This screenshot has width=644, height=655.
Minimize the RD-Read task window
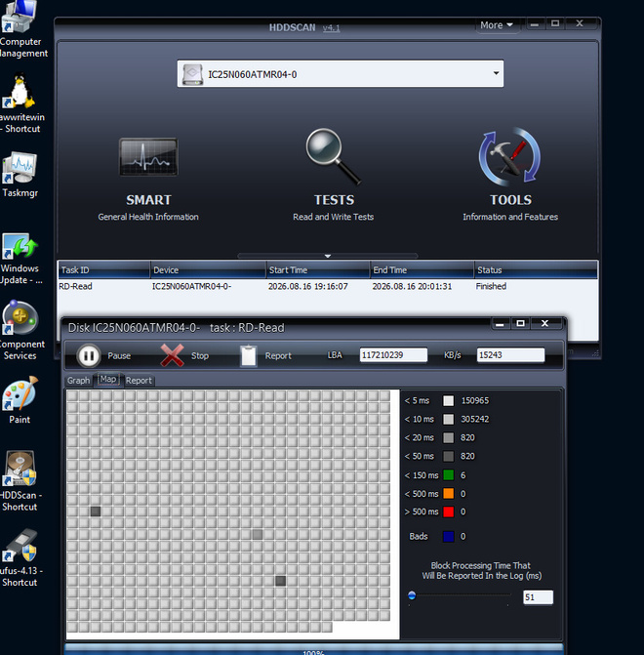500,324
